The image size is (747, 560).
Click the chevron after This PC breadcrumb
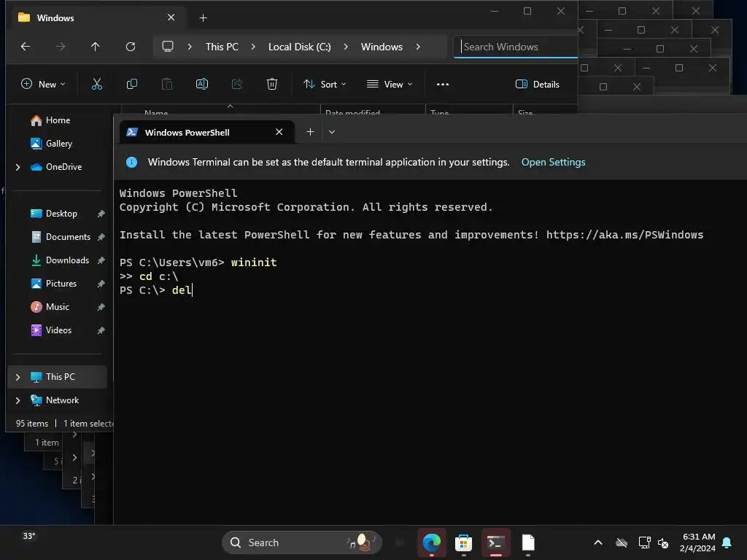pyautogui.click(x=253, y=47)
